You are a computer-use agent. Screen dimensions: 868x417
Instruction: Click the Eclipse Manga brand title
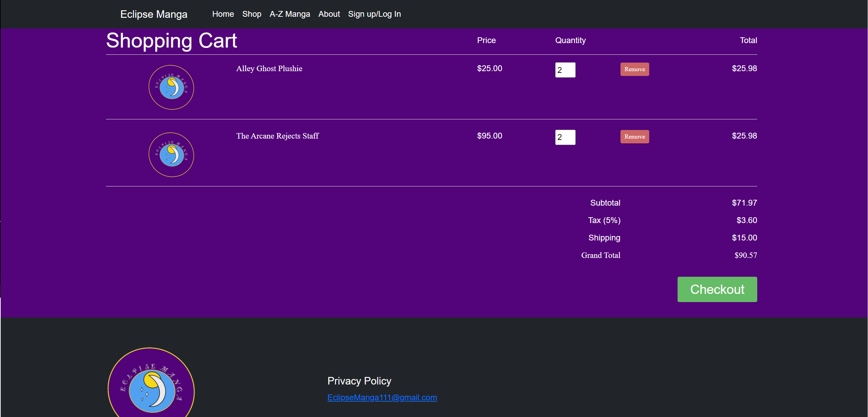coord(154,14)
